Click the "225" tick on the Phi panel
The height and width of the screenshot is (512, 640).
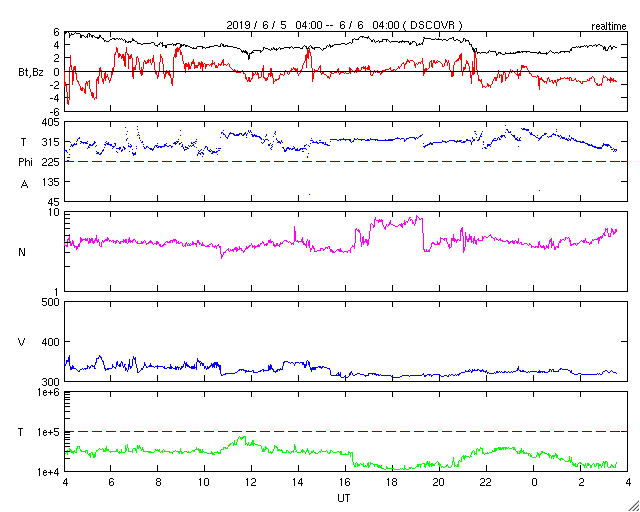(51, 162)
